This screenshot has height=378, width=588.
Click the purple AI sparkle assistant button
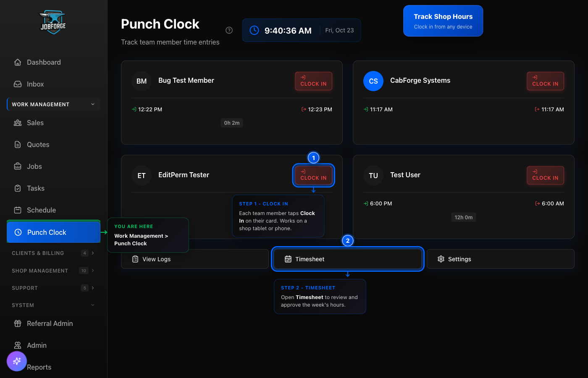(17, 361)
